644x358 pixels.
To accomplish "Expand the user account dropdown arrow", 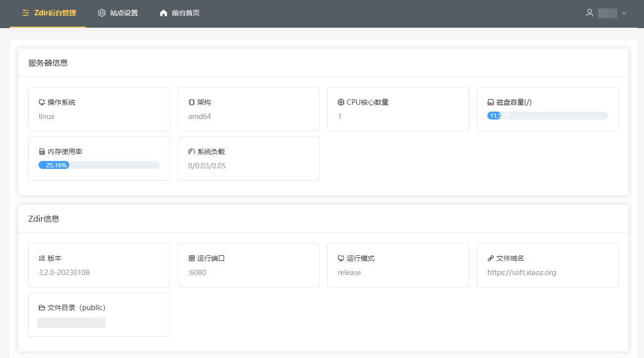I will 624,13.
